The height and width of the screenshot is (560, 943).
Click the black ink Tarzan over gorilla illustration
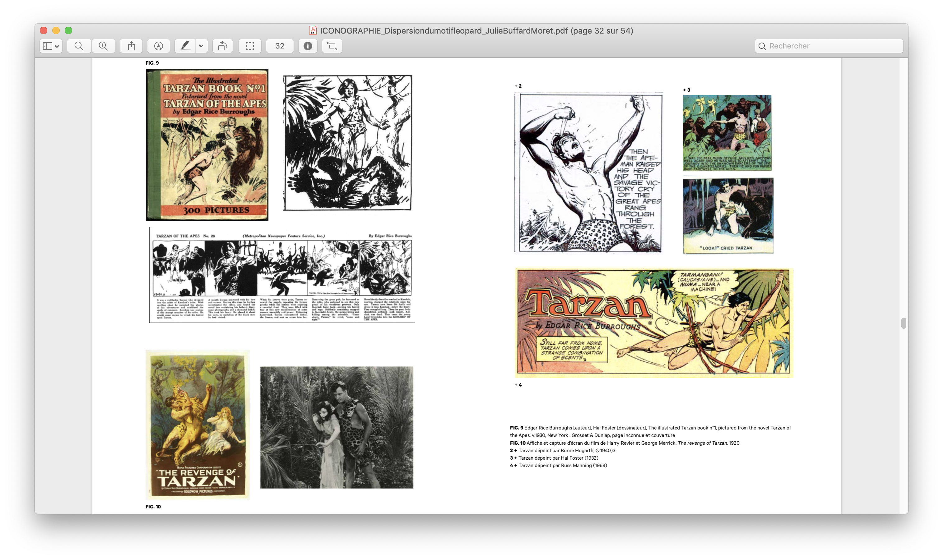coord(347,143)
